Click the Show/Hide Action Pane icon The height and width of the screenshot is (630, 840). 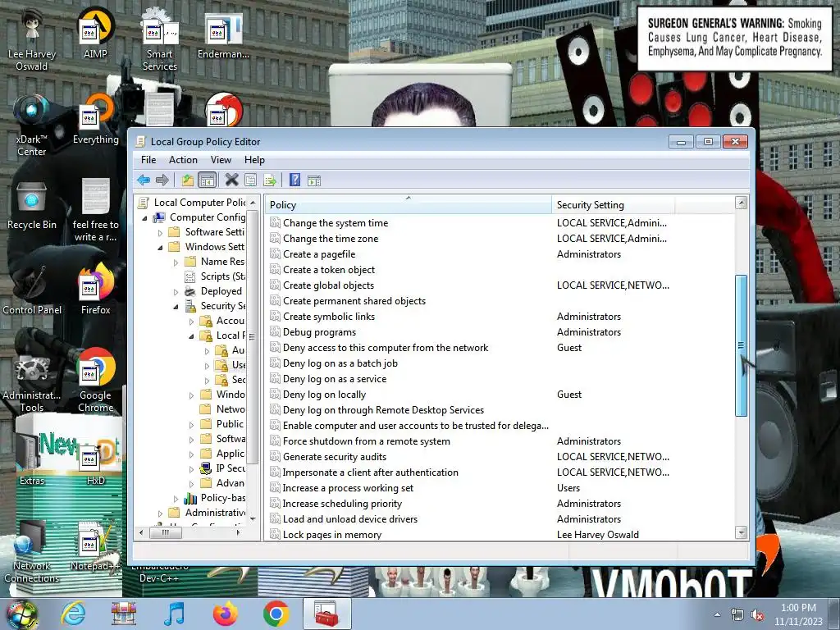click(314, 180)
